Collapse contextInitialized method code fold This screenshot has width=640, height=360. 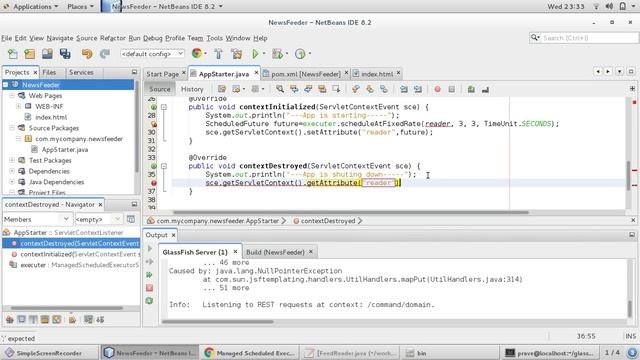click(164, 107)
